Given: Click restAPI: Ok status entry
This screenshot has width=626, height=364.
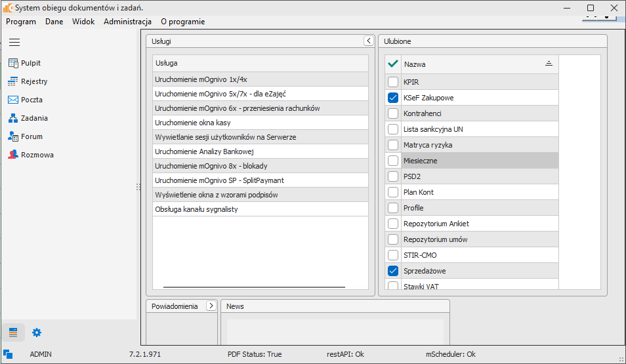Looking at the screenshot, I should [x=345, y=354].
